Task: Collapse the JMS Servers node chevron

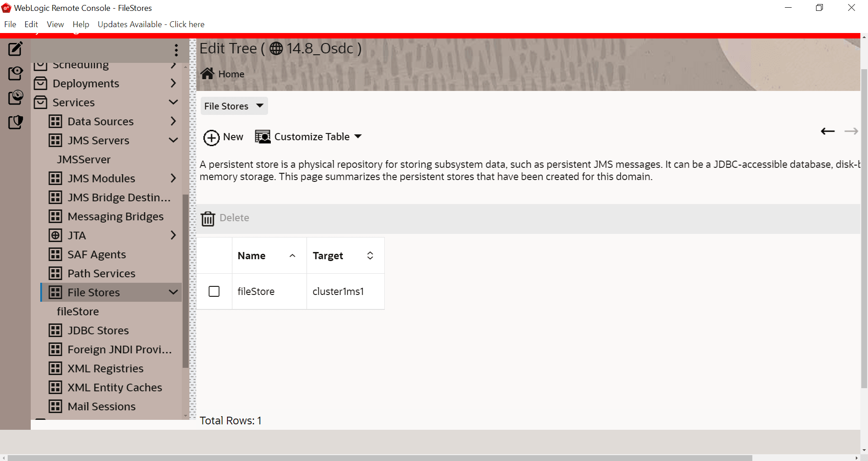Action: point(173,140)
